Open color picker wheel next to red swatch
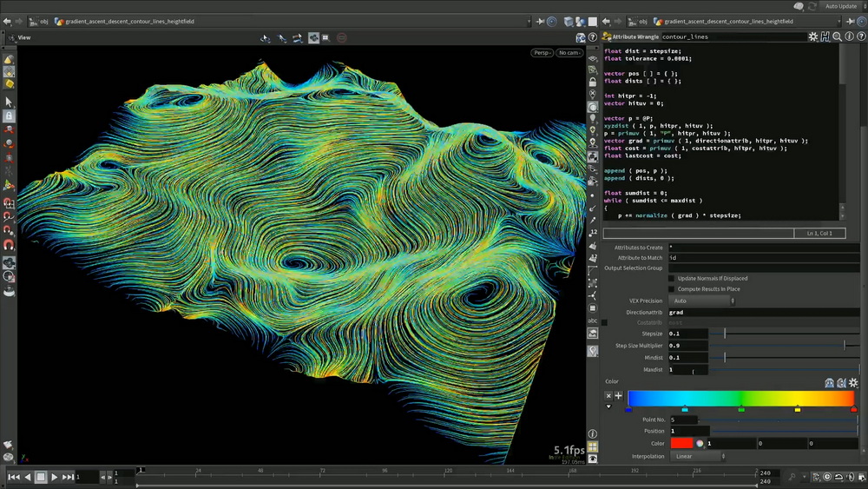 pyautogui.click(x=700, y=443)
